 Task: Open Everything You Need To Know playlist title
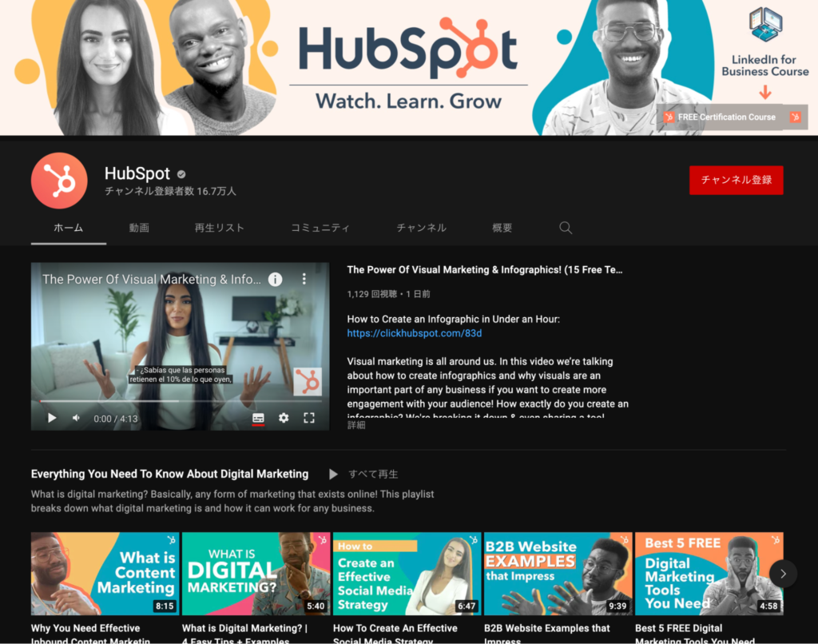[169, 474]
